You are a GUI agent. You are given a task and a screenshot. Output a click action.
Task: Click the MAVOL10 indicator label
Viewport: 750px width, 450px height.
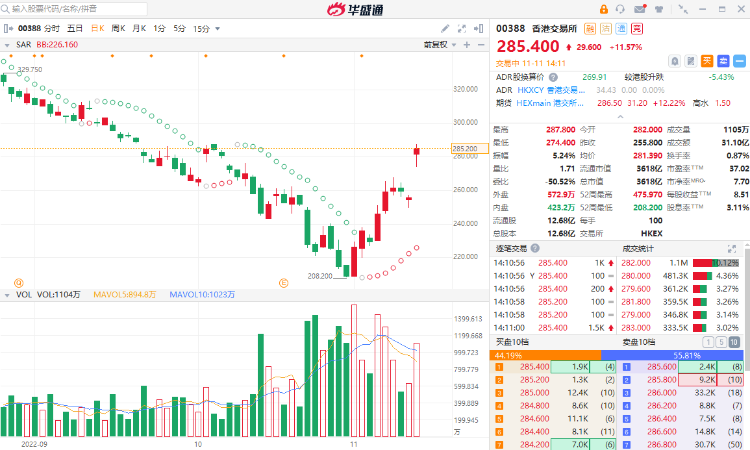202,295
